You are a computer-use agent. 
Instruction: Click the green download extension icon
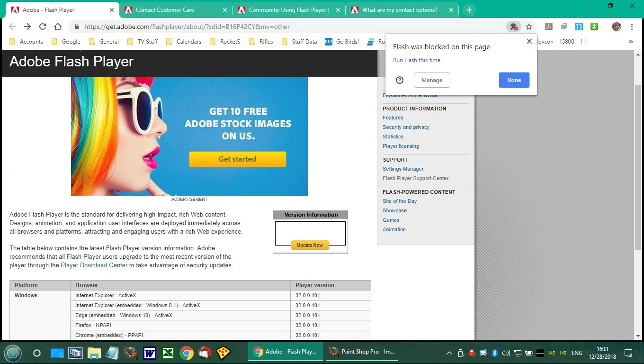click(594, 27)
